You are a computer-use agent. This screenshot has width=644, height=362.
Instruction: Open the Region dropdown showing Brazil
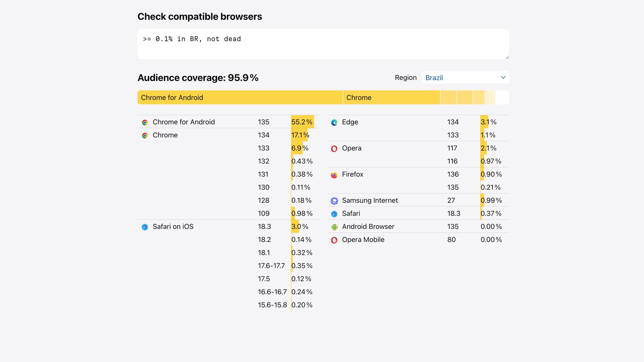pyautogui.click(x=465, y=77)
